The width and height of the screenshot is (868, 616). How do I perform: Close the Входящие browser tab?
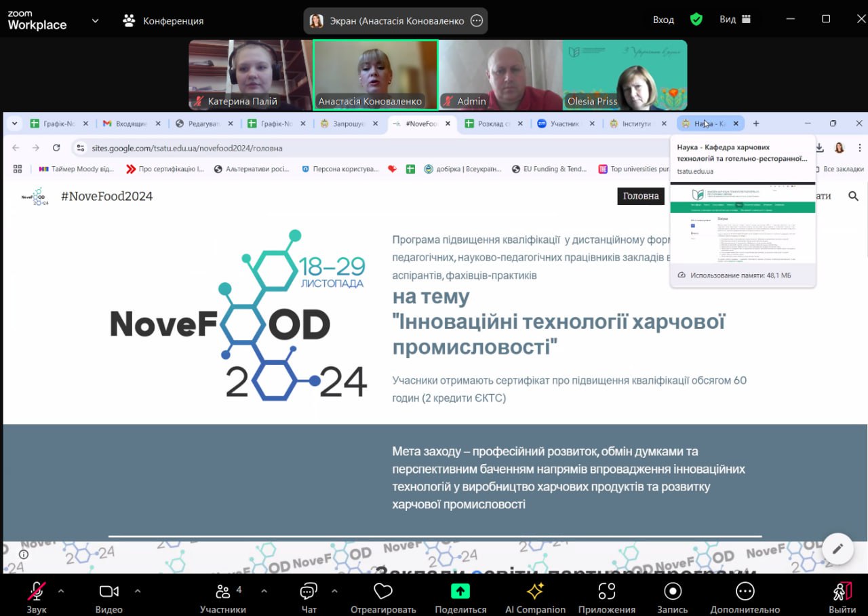click(158, 123)
